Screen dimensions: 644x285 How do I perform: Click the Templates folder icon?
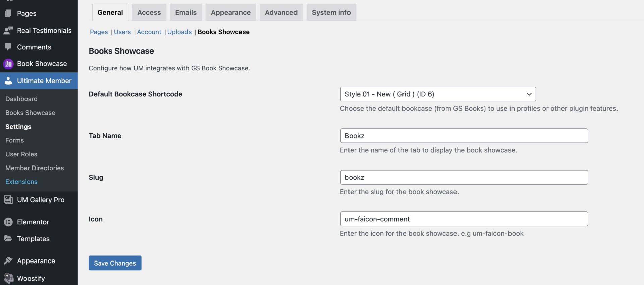click(8, 239)
